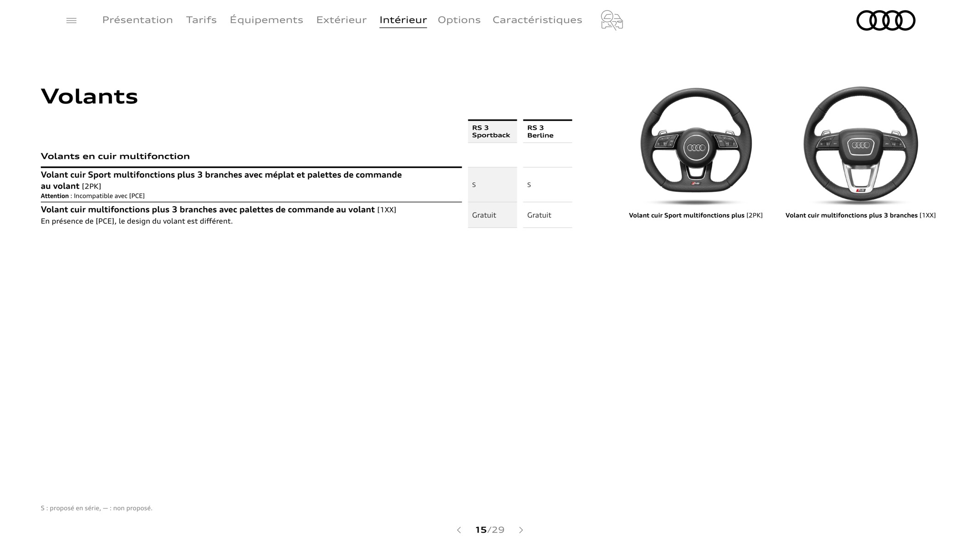The height and width of the screenshot is (551, 980).
Task: Switch to the Options tab
Action: [x=459, y=20]
